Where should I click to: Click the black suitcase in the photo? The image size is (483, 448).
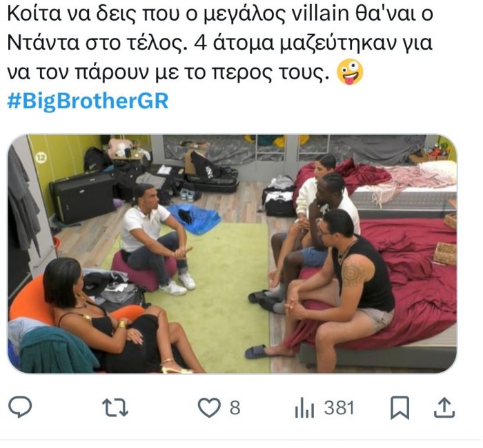82,197
